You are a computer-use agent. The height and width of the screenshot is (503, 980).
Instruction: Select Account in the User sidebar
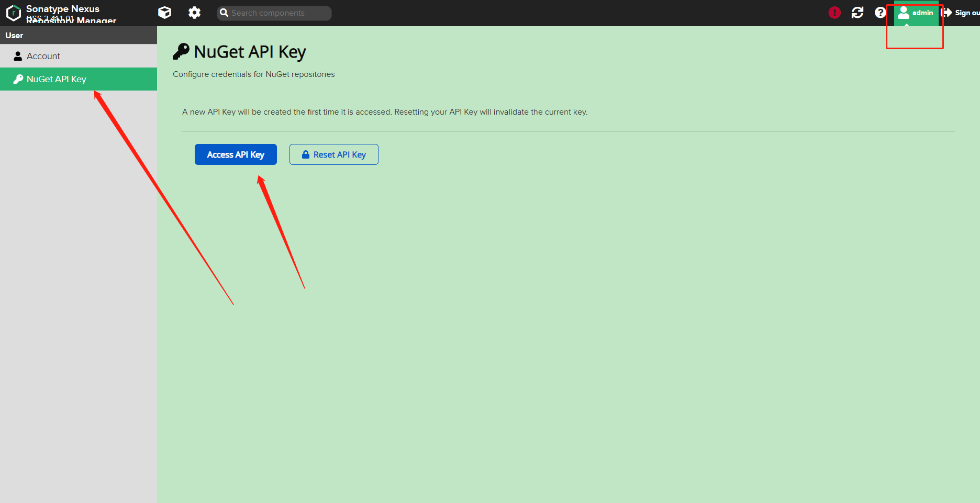click(x=79, y=56)
